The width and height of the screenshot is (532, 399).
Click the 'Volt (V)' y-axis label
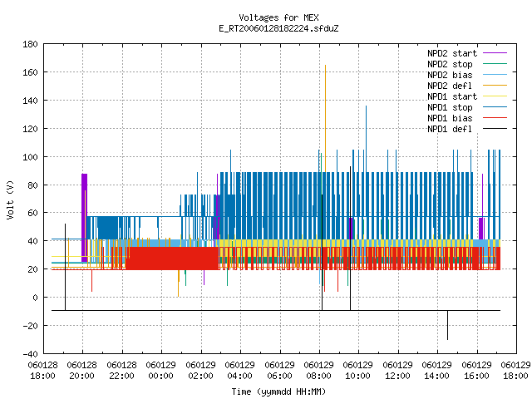(x=10, y=199)
